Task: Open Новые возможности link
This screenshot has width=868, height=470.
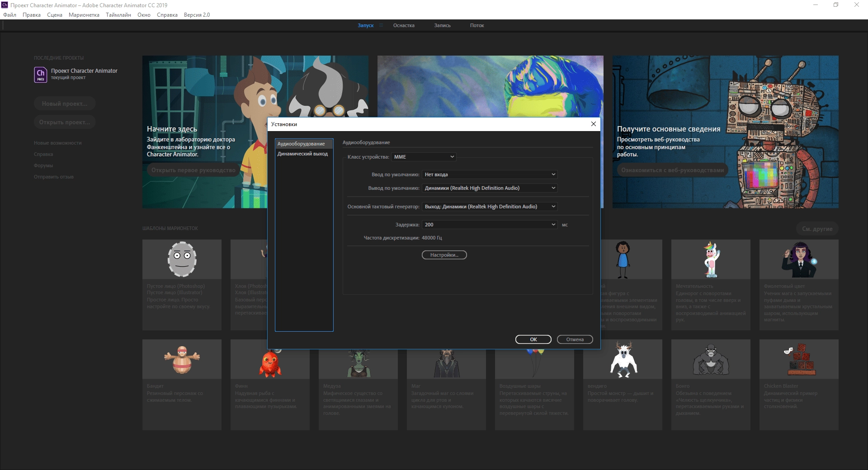Action: pyautogui.click(x=58, y=143)
